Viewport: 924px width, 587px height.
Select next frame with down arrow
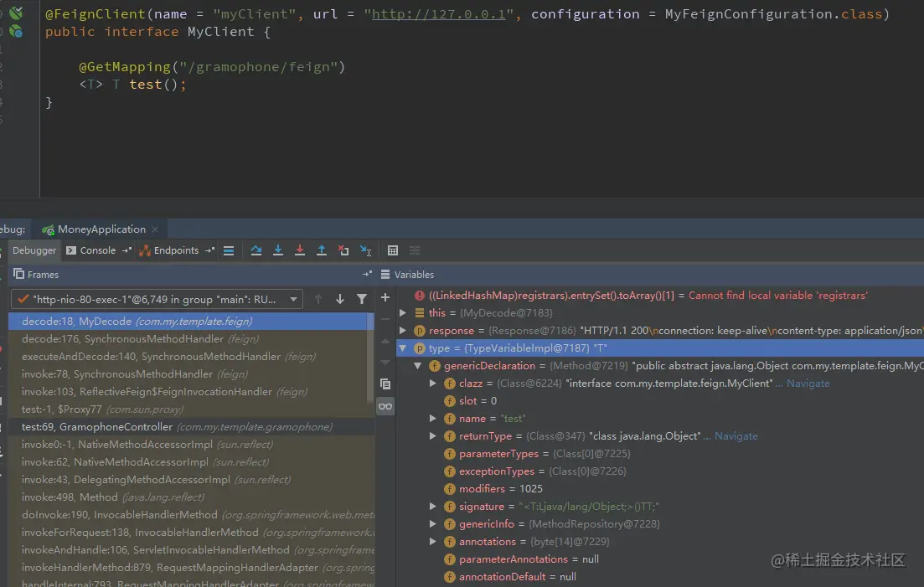pos(340,299)
